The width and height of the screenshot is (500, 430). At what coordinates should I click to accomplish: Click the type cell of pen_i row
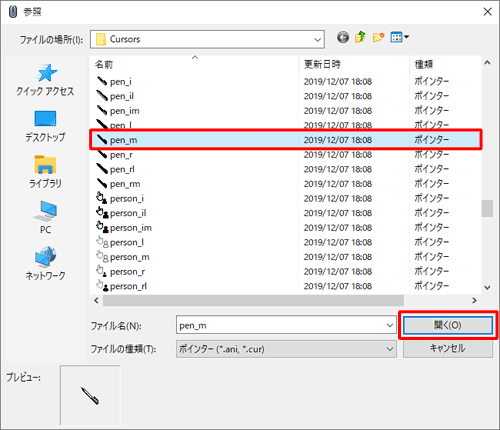pyautogui.click(x=432, y=81)
